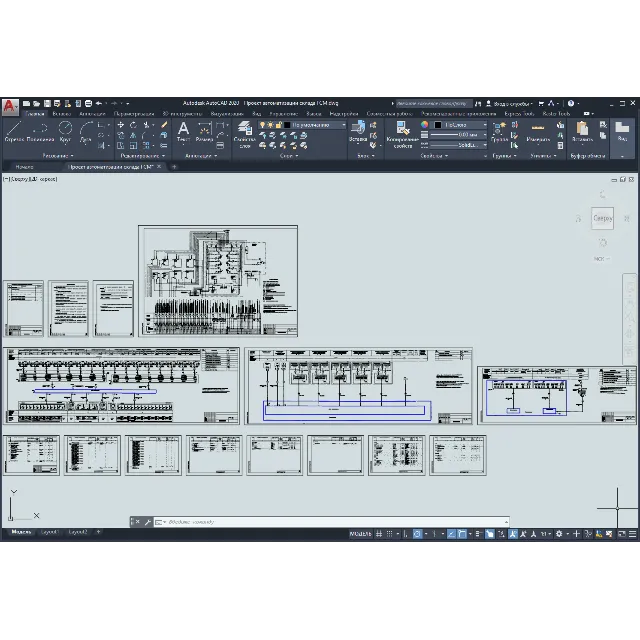Image resolution: width=640 pixels, height=640 pixels.
Task: Toggle the layer freeze sun icon
Action: point(271,125)
